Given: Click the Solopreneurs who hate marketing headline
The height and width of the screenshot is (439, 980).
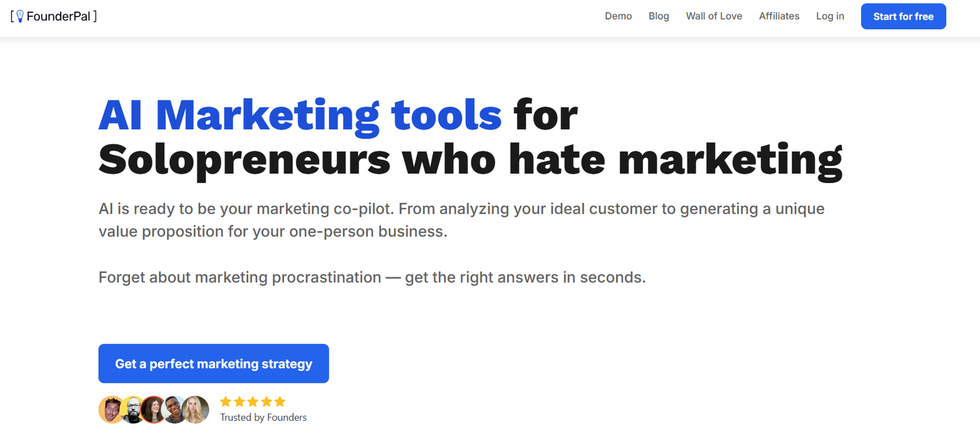Looking at the screenshot, I should (470, 160).
